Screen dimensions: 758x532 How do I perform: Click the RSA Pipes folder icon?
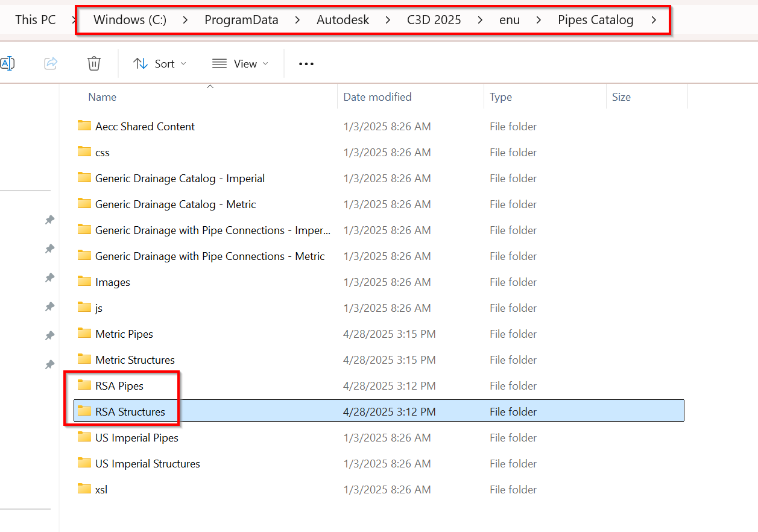pyautogui.click(x=84, y=385)
